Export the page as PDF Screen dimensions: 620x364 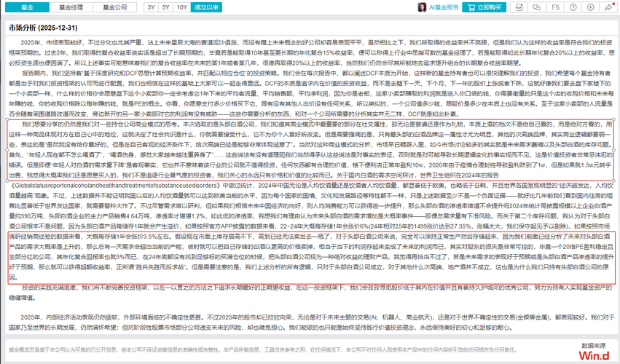[x=519, y=7]
